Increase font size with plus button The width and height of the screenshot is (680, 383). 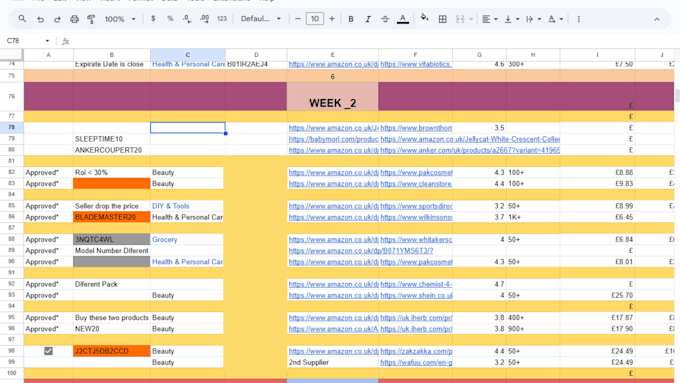332,19
